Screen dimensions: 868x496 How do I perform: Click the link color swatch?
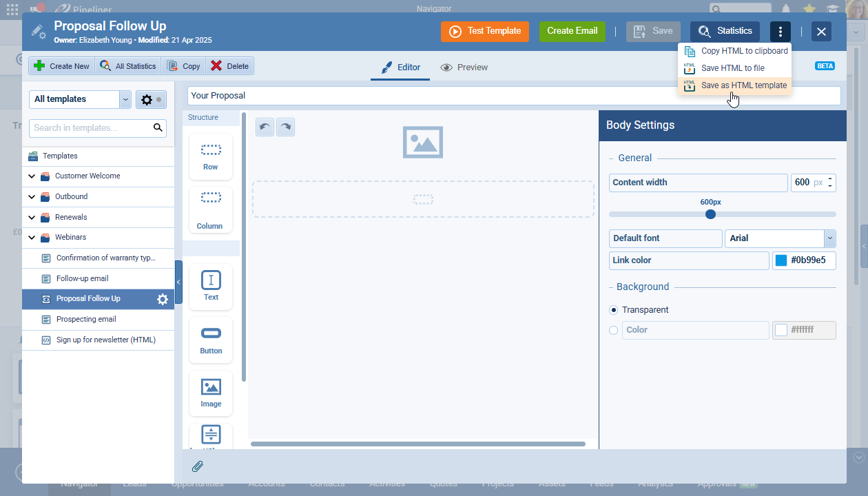click(781, 260)
